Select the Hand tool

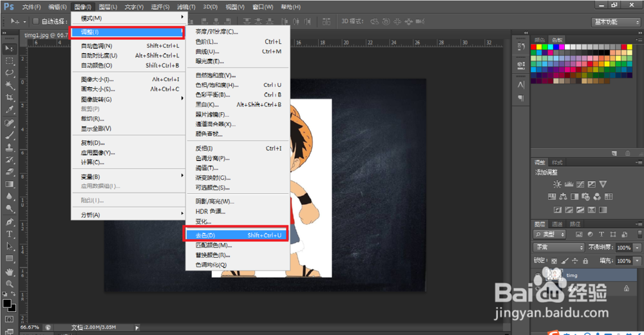point(8,272)
